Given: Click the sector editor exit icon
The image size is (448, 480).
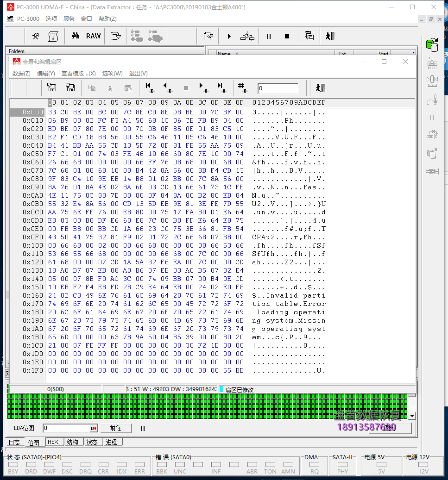Looking at the screenshot, I should click(x=320, y=88).
